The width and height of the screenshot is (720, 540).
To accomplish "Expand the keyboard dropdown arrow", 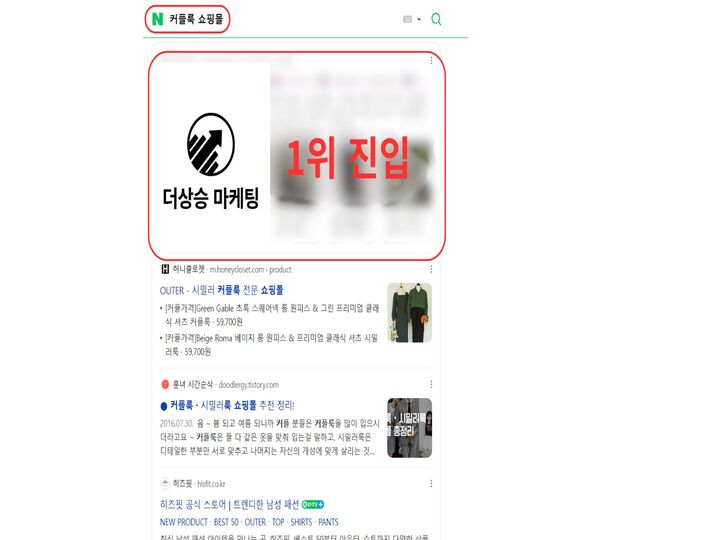I will click(419, 19).
